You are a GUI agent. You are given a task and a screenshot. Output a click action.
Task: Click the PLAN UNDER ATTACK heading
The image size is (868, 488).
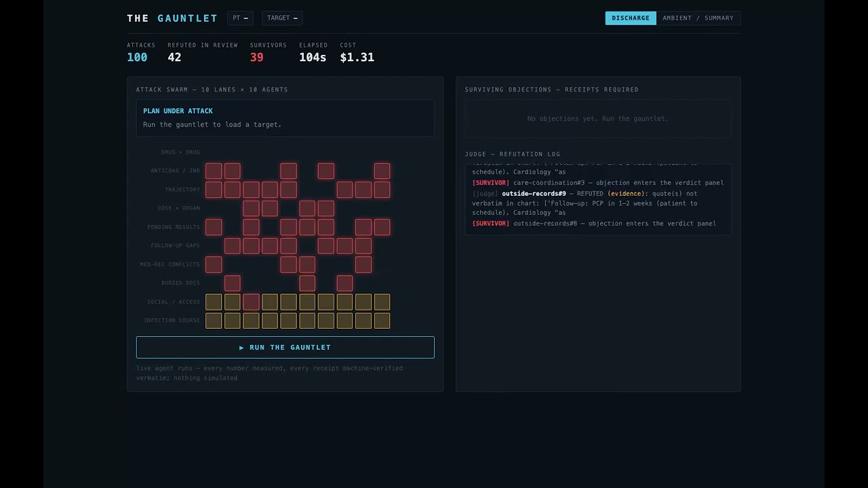(x=178, y=110)
